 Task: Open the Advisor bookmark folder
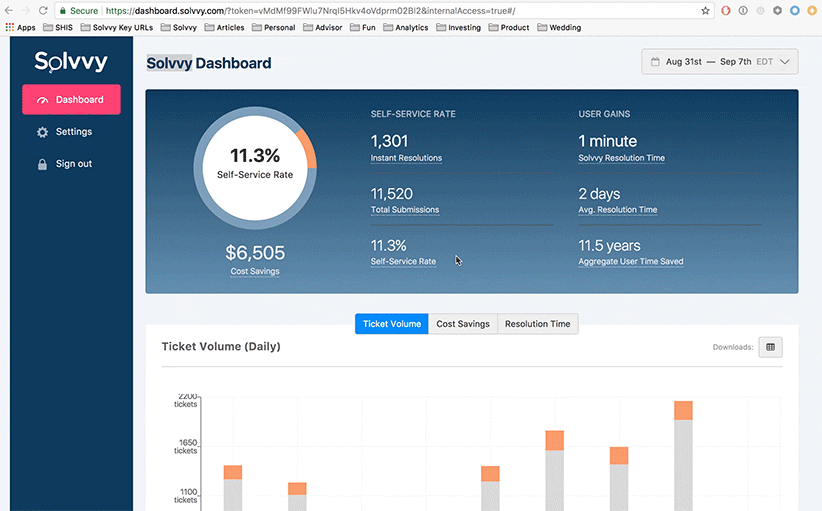(x=322, y=27)
